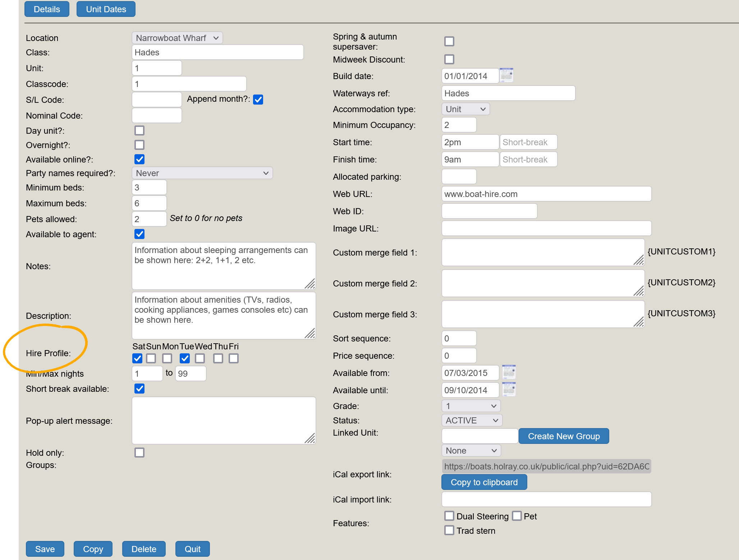Viewport: 739px width, 560px height.
Task: Click Copy to clipboard button
Action: click(484, 482)
